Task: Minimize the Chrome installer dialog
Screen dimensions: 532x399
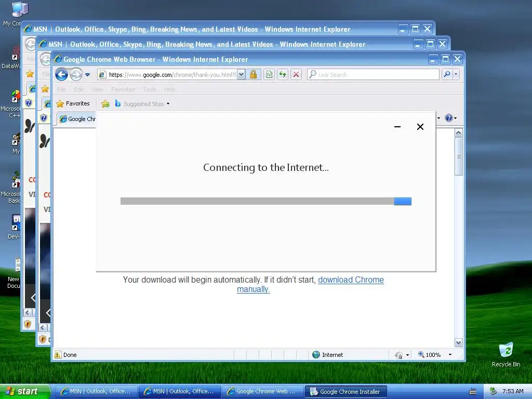Action: click(397, 127)
